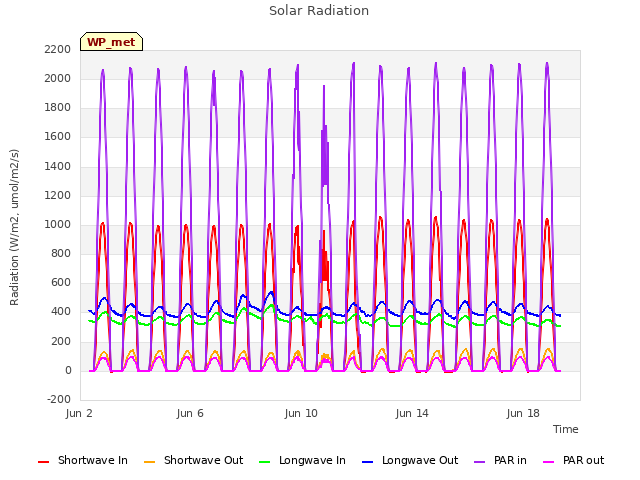
Task: Click the Radiation y-axis title
Action: (x=14, y=227)
